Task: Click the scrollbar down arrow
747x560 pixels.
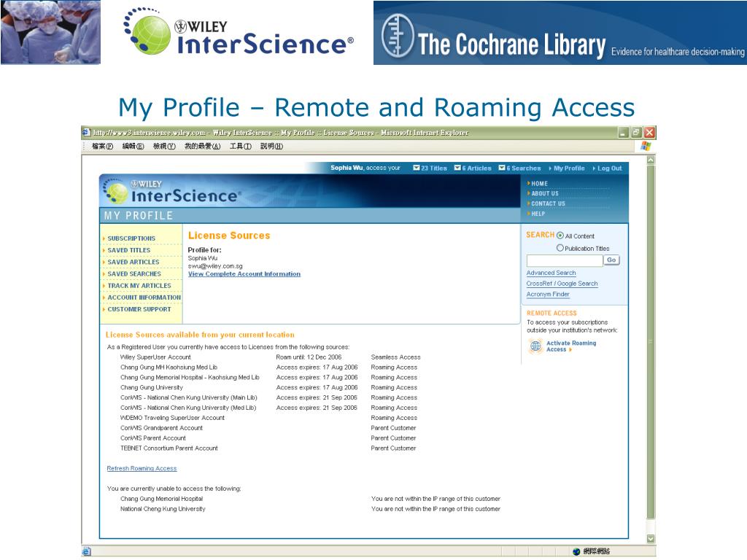Action: (651, 539)
